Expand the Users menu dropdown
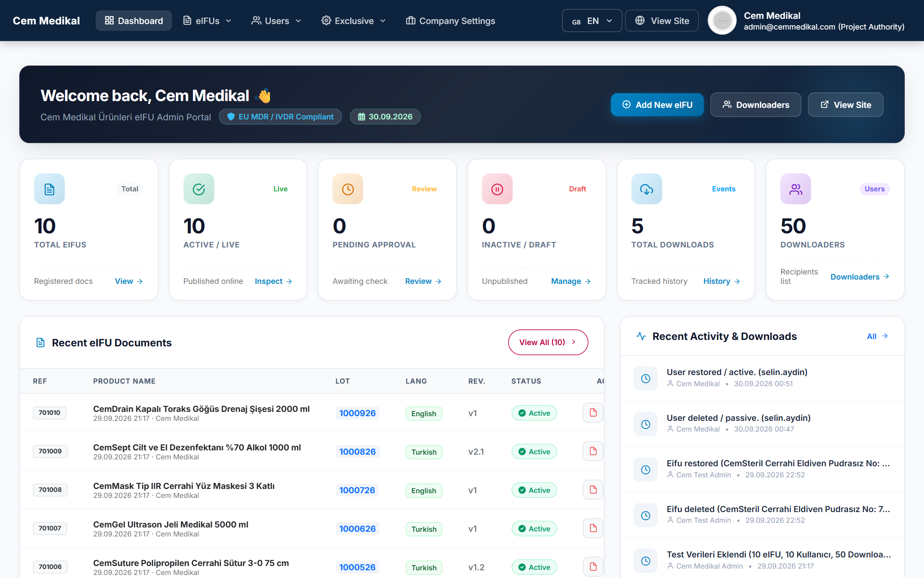924x578 pixels. pos(276,21)
